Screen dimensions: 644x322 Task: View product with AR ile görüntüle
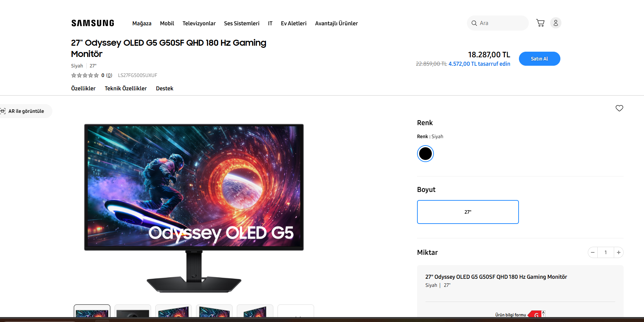coord(24,111)
